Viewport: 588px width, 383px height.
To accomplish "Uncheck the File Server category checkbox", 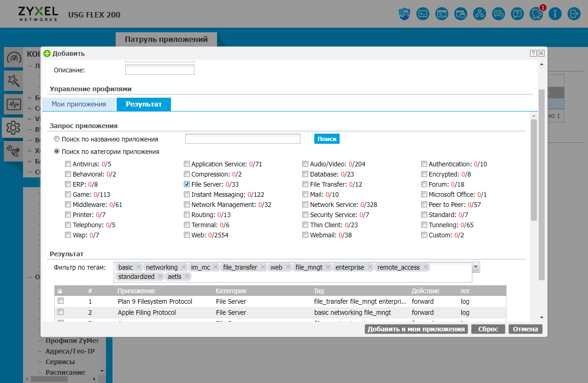I will click(x=187, y=184).
